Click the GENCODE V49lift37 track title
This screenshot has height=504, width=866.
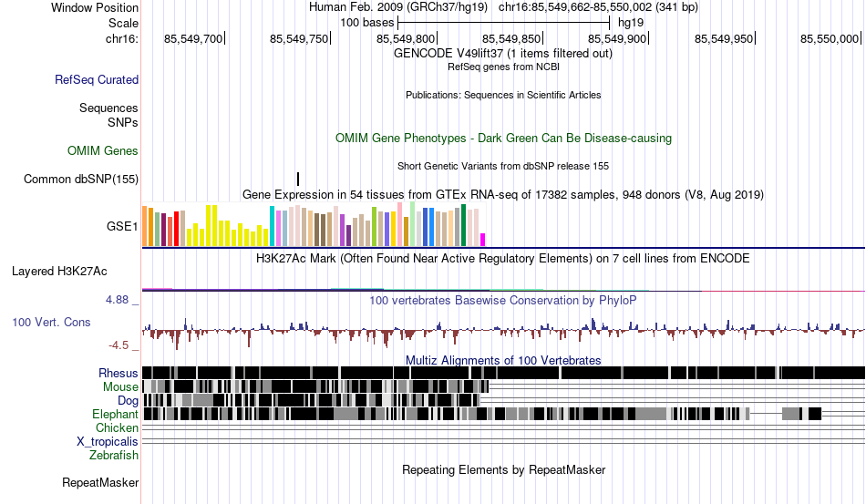pos(503,54)
